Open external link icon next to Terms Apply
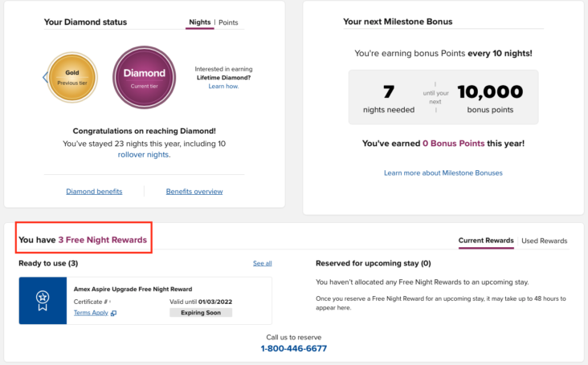Screen dimensions: 588x365 click(113, 313)
